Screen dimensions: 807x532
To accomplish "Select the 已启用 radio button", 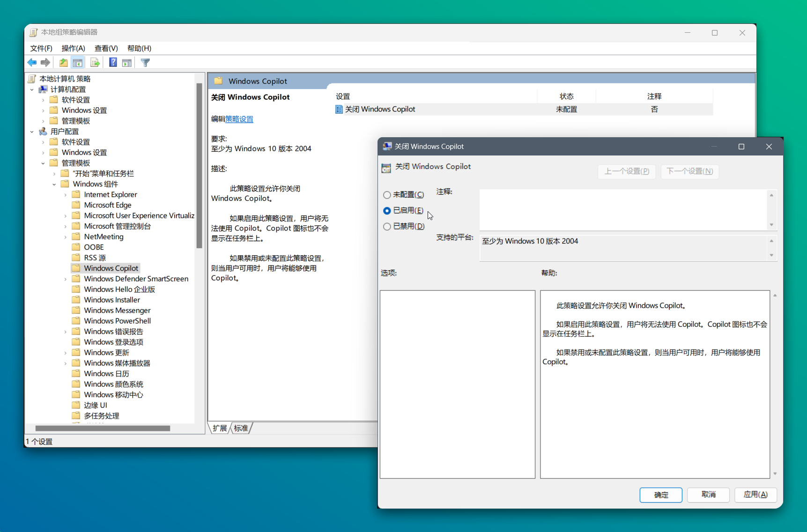I will point(387,211).
